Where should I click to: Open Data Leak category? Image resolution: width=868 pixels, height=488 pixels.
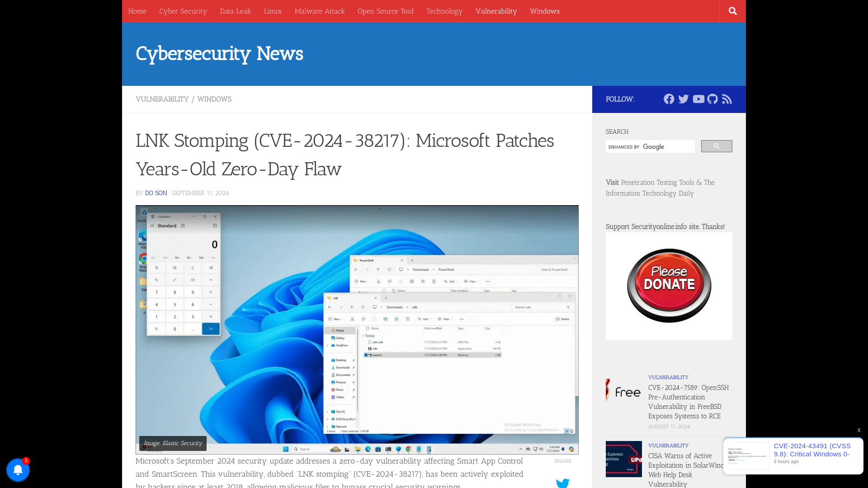coord(236,11)
